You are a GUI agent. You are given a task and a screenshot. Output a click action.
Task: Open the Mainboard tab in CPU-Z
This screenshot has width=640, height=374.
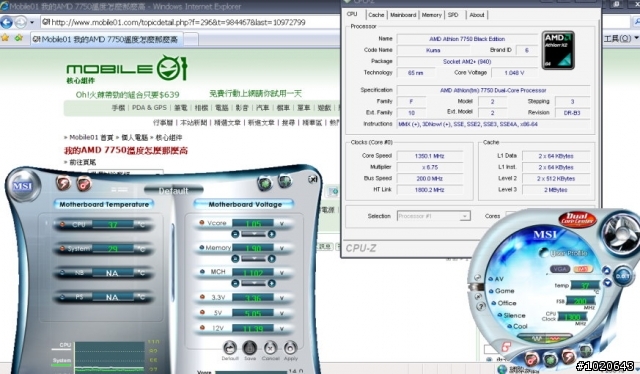(x=403, y=15)
